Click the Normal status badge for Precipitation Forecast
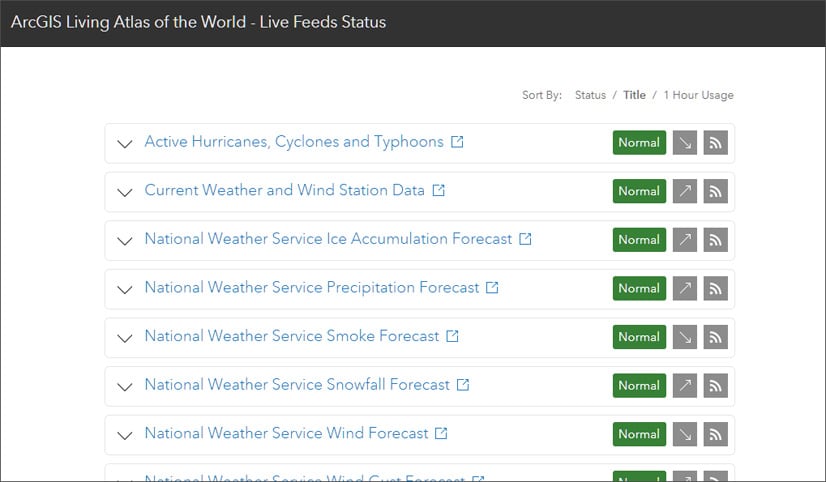Image resolution: width=826 pixels, height=482 pixels. pos(639,288)
